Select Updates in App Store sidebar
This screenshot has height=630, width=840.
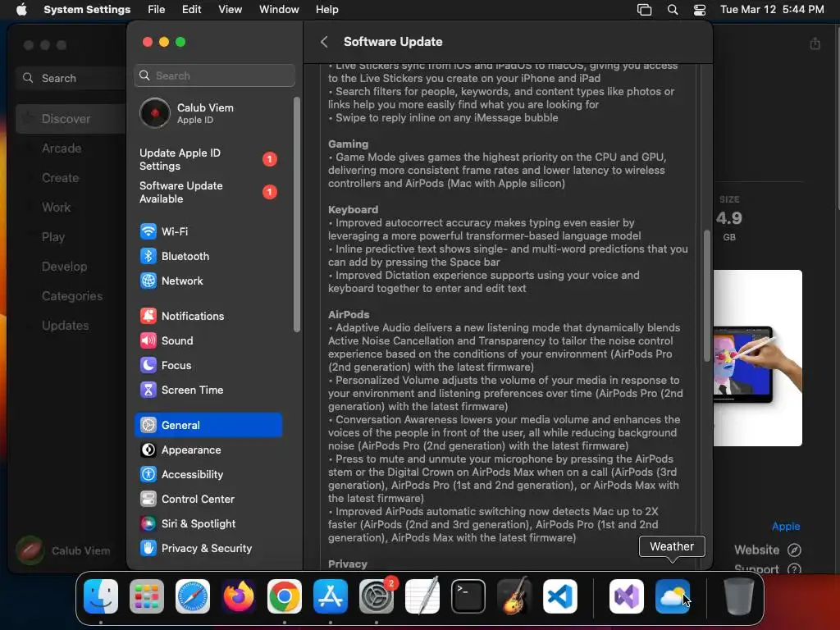pos(66,325)
